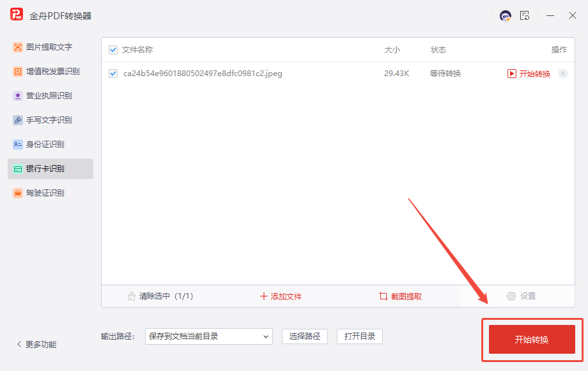Close the 金舟PDF转换器 window
588x371 pixels.
(x=572, y=15)
